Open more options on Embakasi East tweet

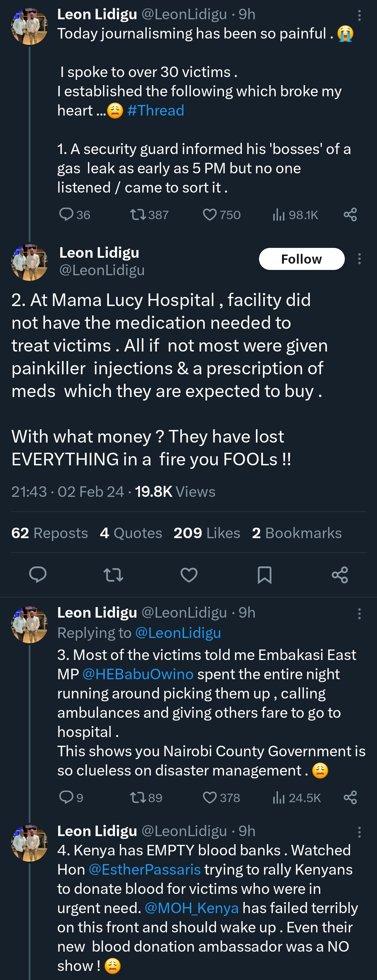click(359, 614)
